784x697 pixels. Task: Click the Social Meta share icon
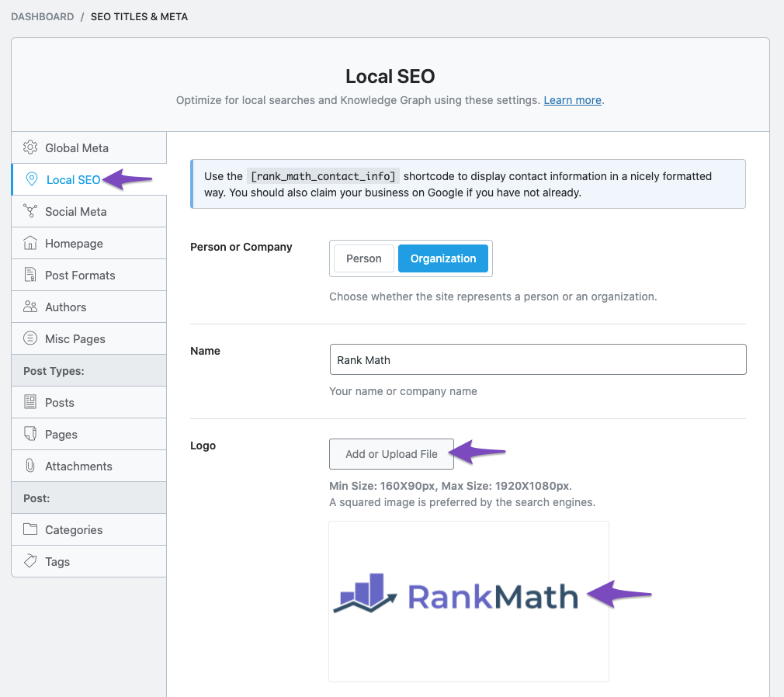click(30, 211)
